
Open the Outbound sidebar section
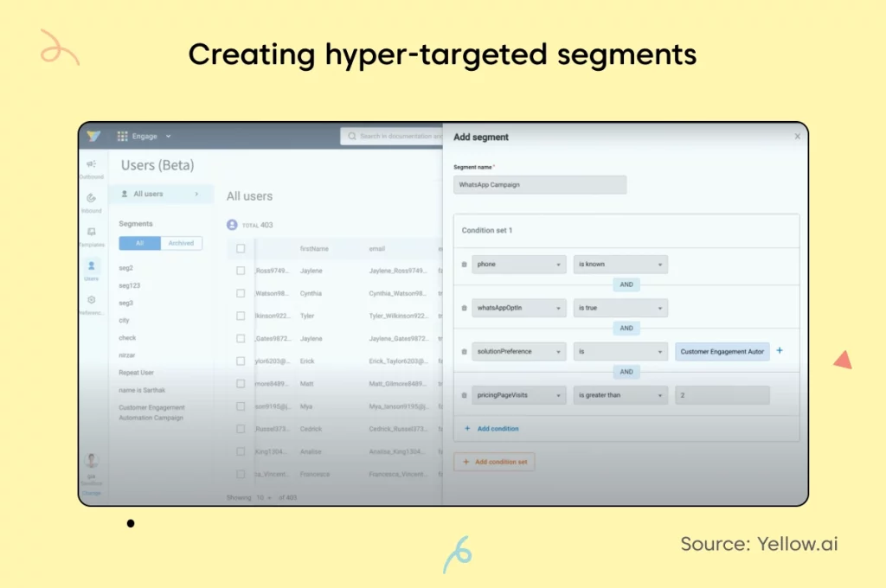click(x=91, y=169)
